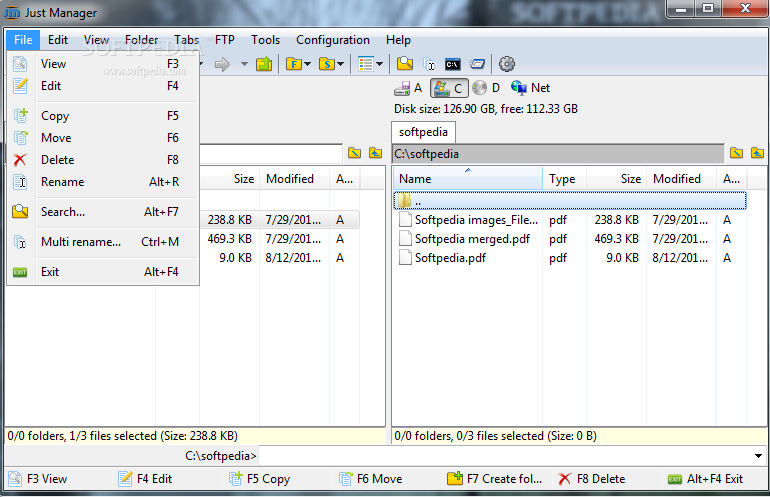770x497 pixels.
Task: Select the Net network drive button
Action: 531,88
